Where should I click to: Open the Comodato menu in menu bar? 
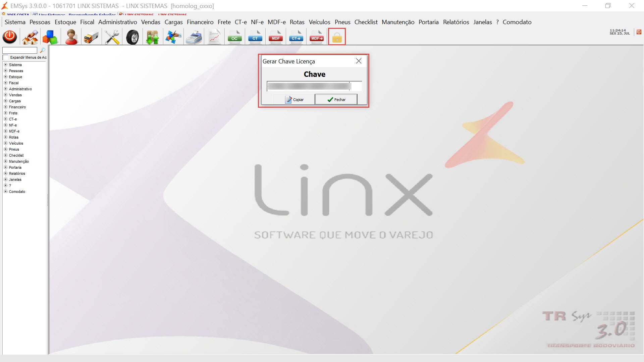[x=517, y=22]
